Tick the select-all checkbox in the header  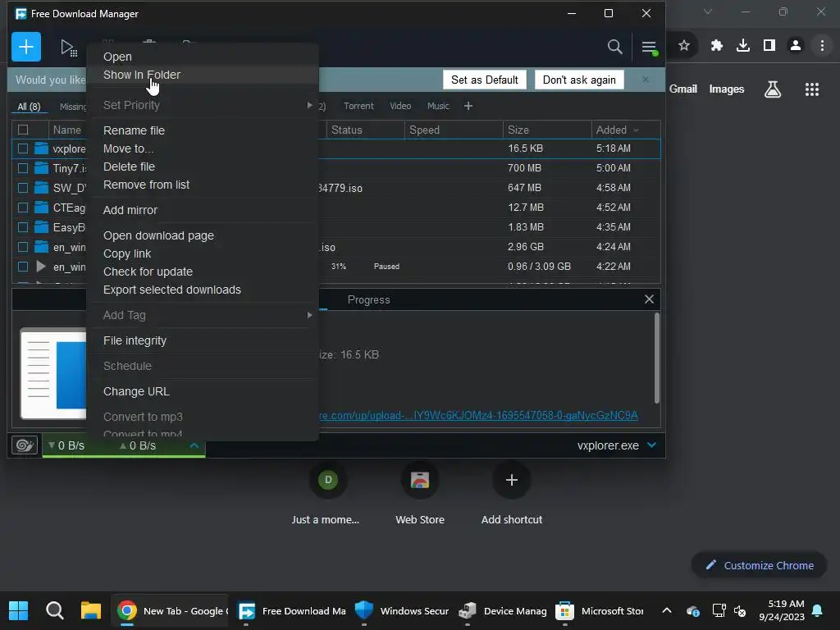(x=23, y=130)
